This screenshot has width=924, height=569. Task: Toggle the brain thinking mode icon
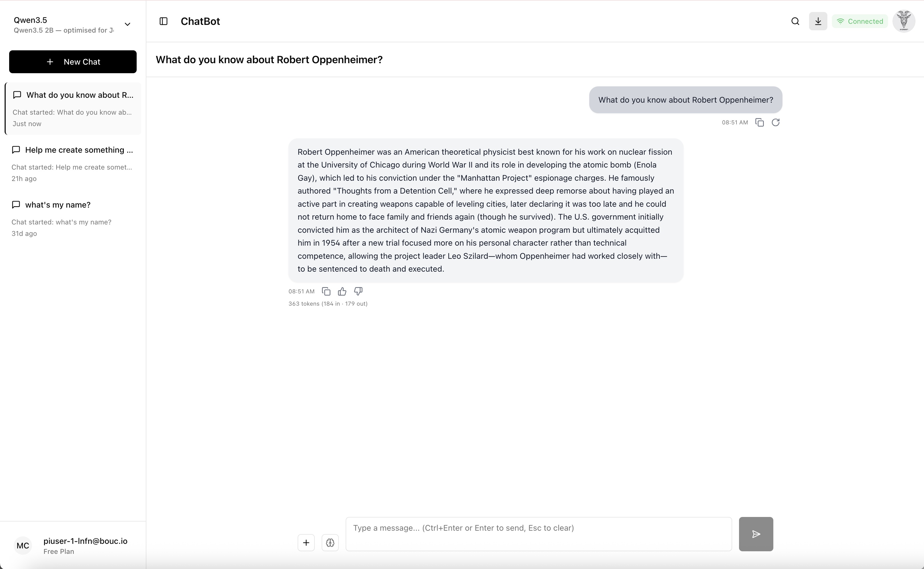[330, 543]
